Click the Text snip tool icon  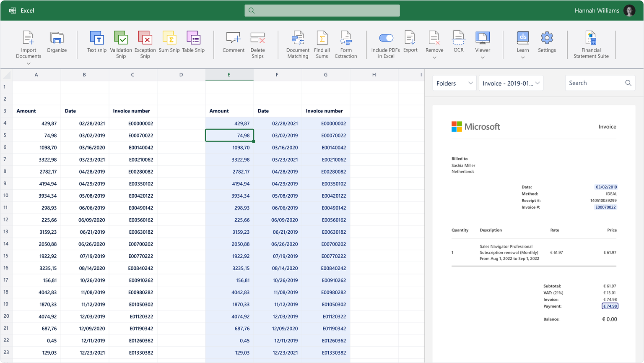(x=97, y=39)
